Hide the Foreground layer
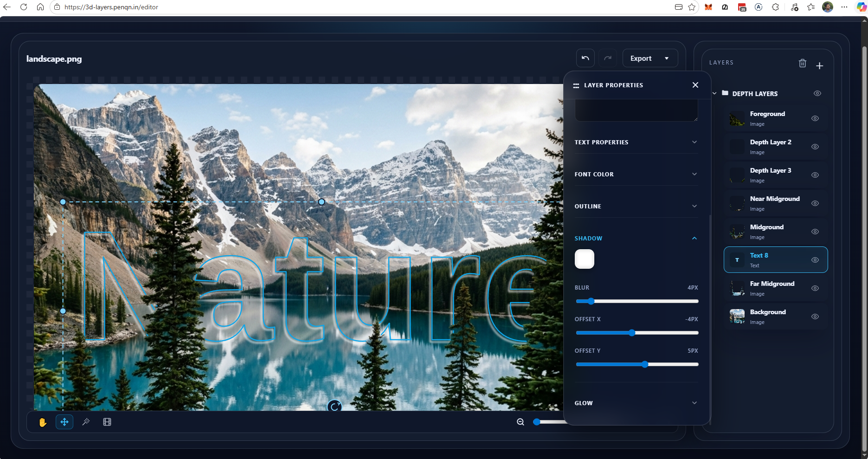This screenshot has height=459, width=868. click(815, 118)
